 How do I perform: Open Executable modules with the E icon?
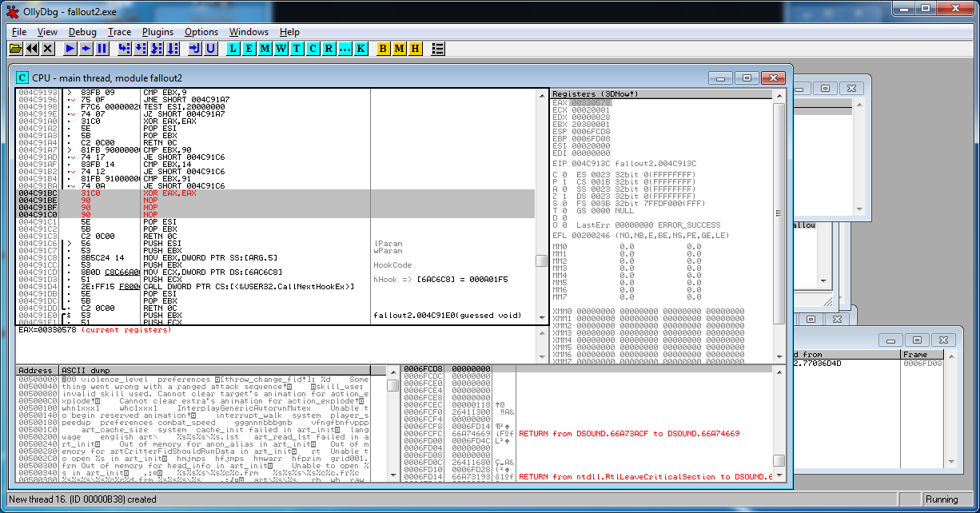[x=249, y=49]
